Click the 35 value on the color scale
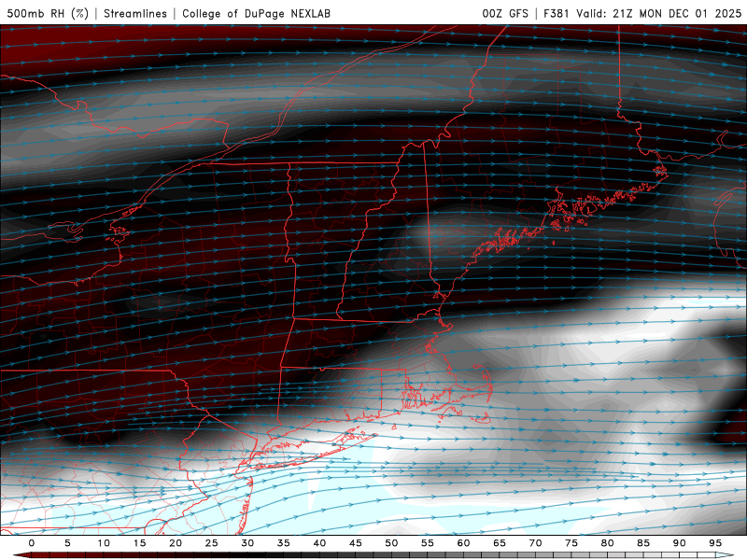This screenshot has height=560, width=747. tap(284, 543)
